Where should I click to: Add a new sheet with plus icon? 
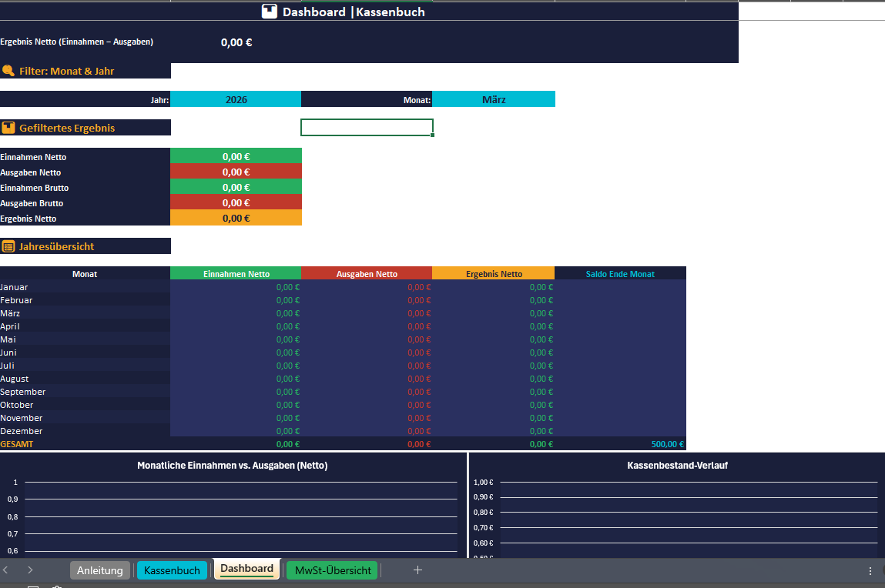pos(417,570)
